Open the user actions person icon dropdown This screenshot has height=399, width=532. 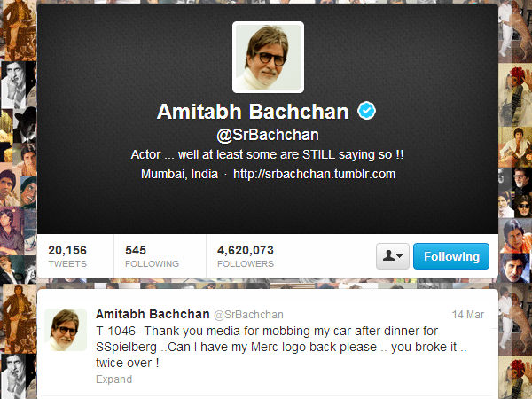click(x=393, y=256)
